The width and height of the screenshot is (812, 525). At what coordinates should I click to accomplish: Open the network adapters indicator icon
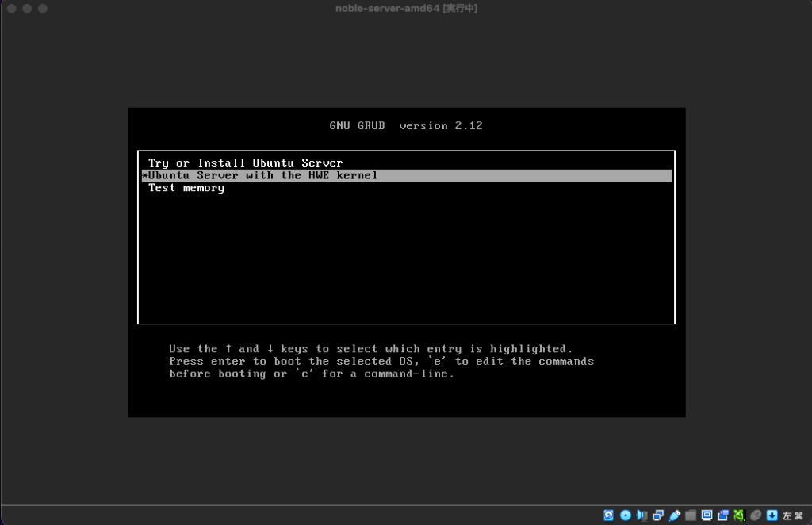[x=658, y=515]
